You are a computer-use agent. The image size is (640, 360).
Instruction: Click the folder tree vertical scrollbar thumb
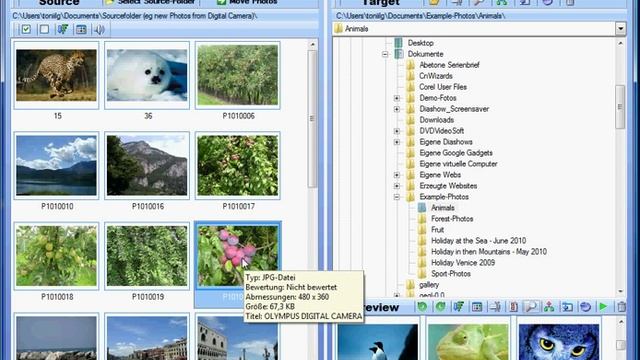coord(620,107)
